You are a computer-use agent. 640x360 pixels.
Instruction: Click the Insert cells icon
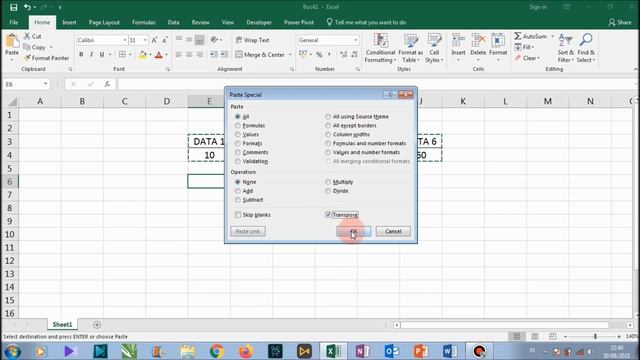[x=458, y=41]
